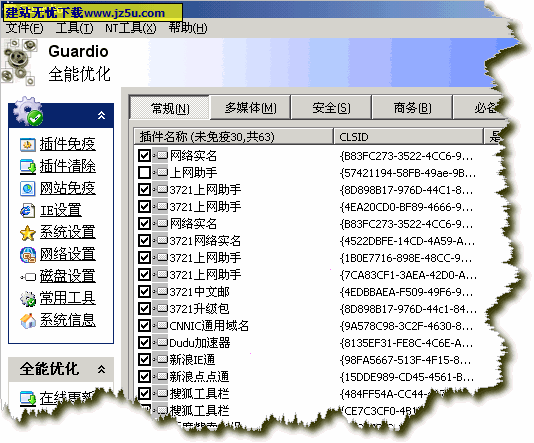534x443 pixels.
Task: Sort by the CLSID column header
Action: [409, 137]
